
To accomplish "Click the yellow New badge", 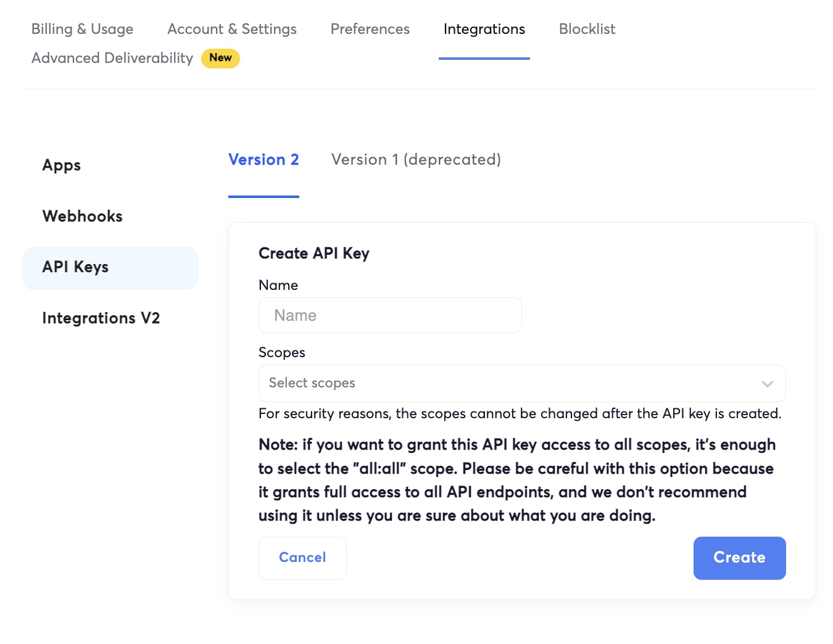I will (220, 58).
